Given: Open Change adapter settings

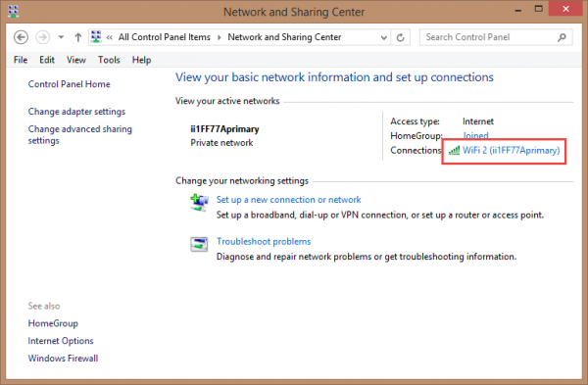Looking at the screenshot, I should coord(76,112).
